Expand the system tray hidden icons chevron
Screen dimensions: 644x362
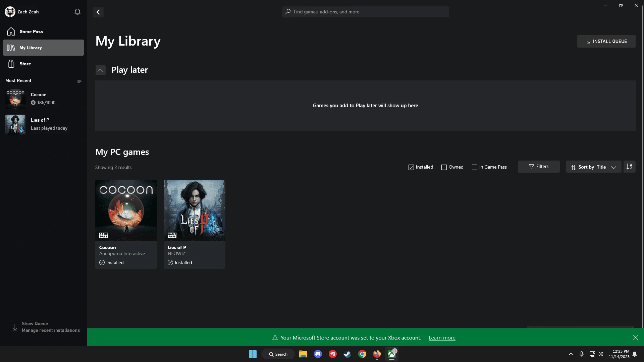click(571, 354)
